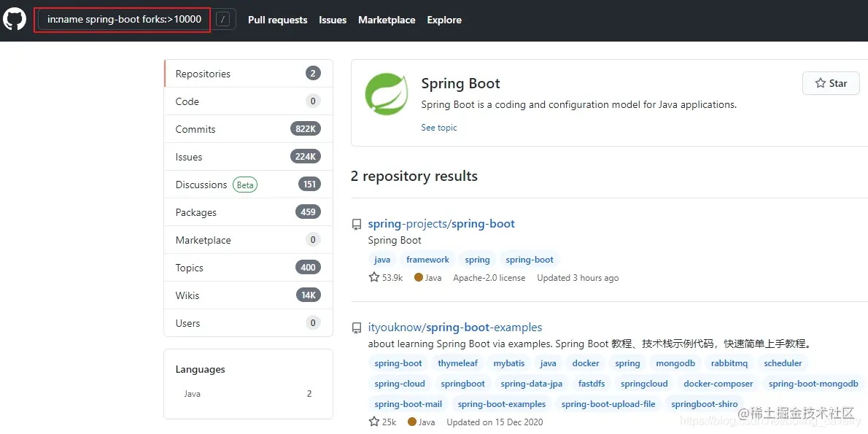The width and height of the screenshot is (868, 434).
Task: Select Discussions results in sidebar
Action: tap(249, 185)
